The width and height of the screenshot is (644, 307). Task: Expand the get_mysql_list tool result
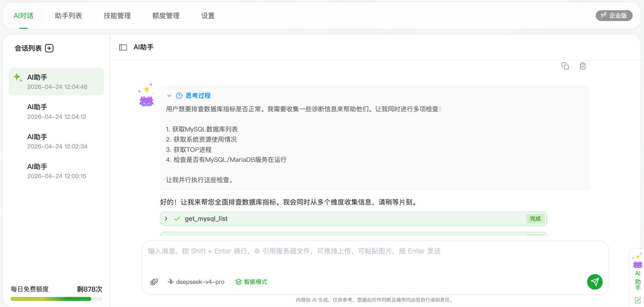click(x=166, y=219)
